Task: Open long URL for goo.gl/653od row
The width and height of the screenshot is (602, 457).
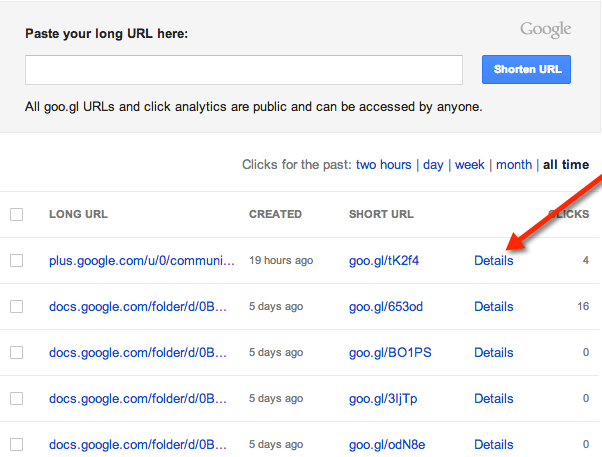Action: (x=138, y=307)
